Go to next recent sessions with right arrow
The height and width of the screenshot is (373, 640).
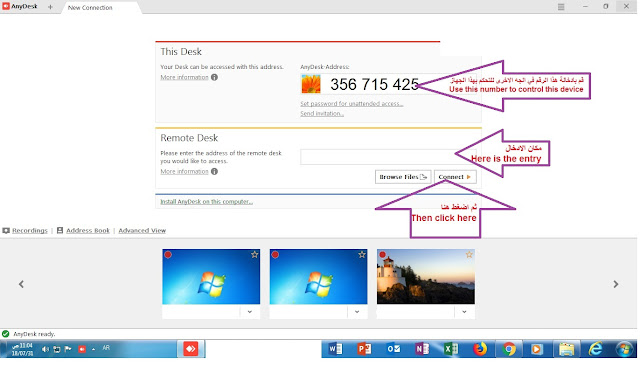tap(616, 284)
